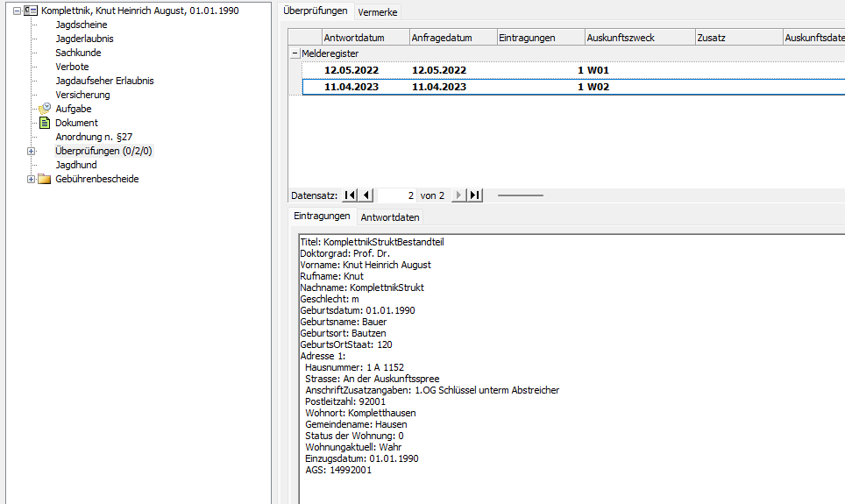Switch to the Vermerke tab

tap(379, 11)
